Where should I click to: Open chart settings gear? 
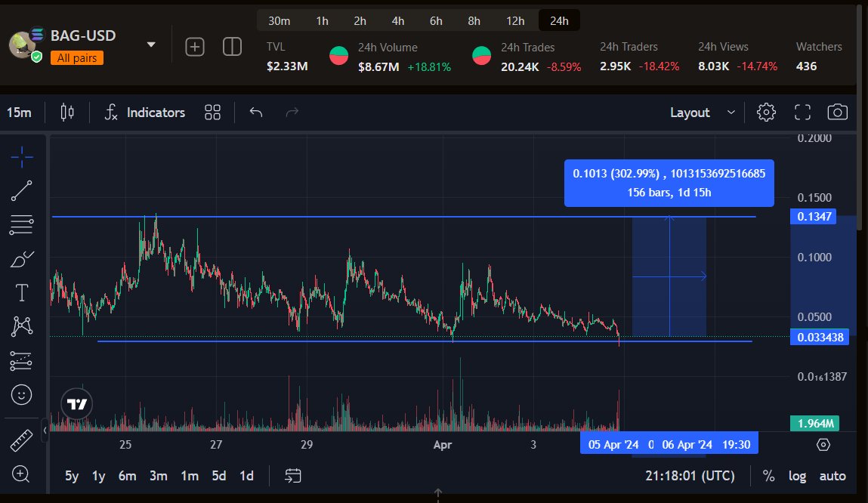coord(766,113)
